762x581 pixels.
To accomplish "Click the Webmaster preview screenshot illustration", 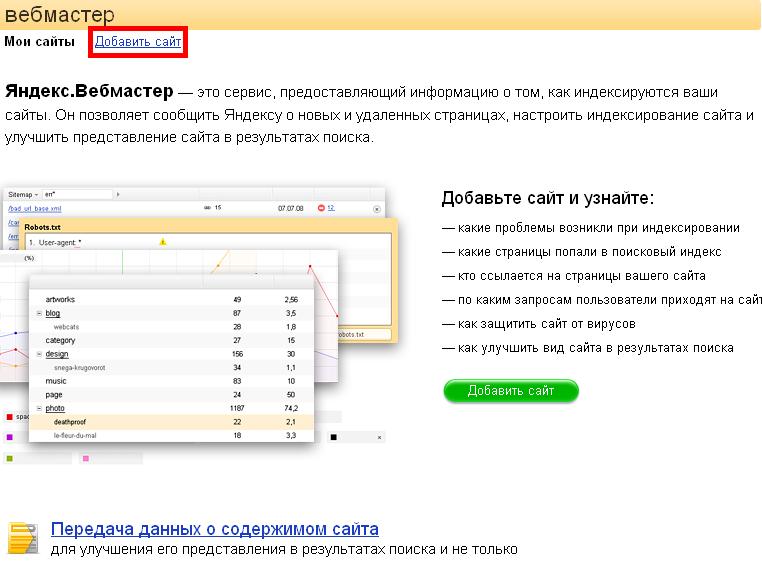I will (199, 325).
